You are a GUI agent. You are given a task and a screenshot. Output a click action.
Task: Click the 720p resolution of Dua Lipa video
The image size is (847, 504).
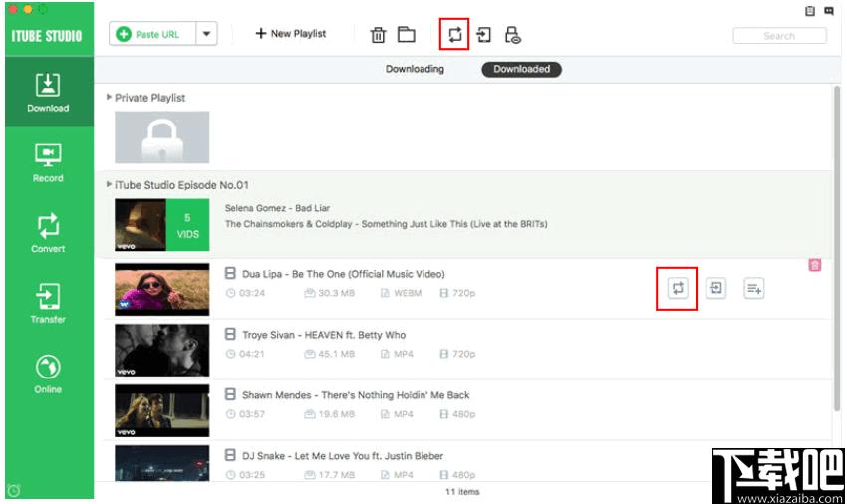click(463, 293)
